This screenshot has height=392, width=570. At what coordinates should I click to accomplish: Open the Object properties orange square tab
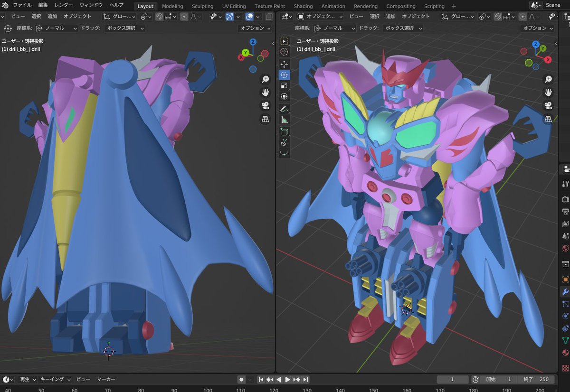(565, 279)
